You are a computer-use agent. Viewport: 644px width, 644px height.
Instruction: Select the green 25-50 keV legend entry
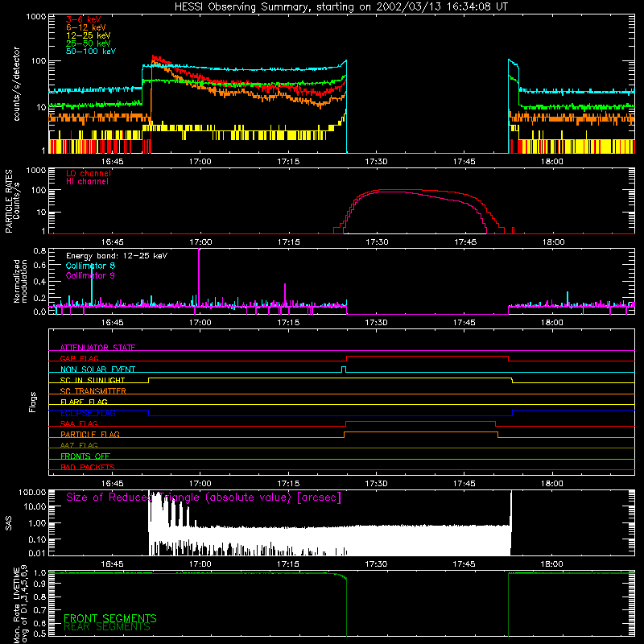coord(89,43)
